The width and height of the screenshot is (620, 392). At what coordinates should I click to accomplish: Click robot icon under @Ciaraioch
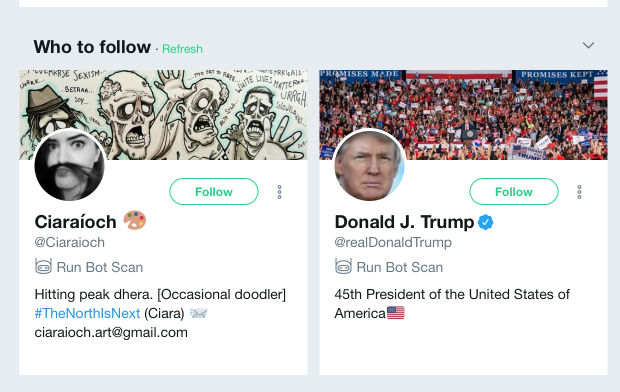(43, 267)
